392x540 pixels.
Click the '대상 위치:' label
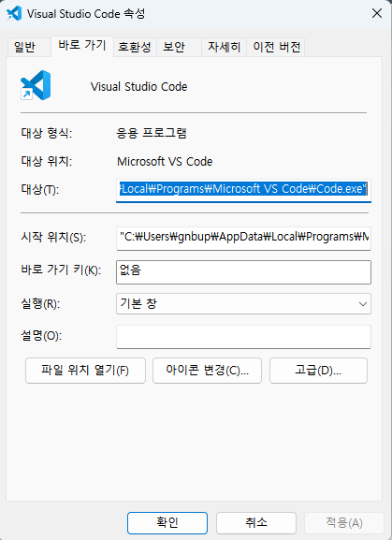point(47,161)
